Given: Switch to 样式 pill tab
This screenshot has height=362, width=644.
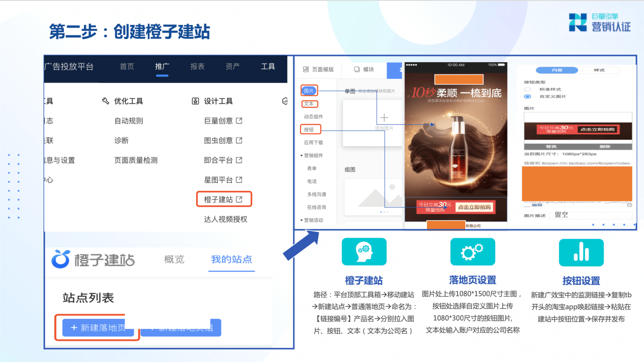Looking at the screenshot, I should click(599, 70).
